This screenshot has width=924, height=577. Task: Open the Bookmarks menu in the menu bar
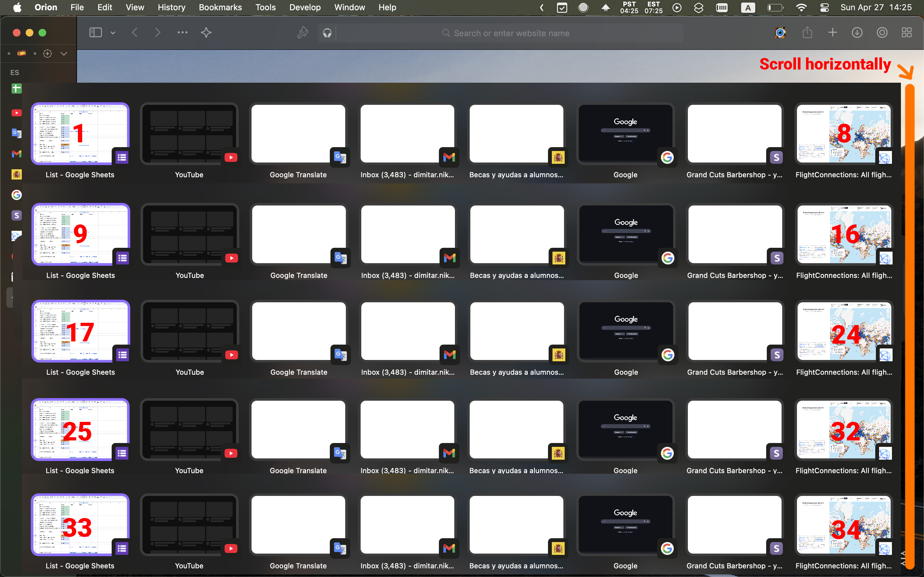point(220,7)
